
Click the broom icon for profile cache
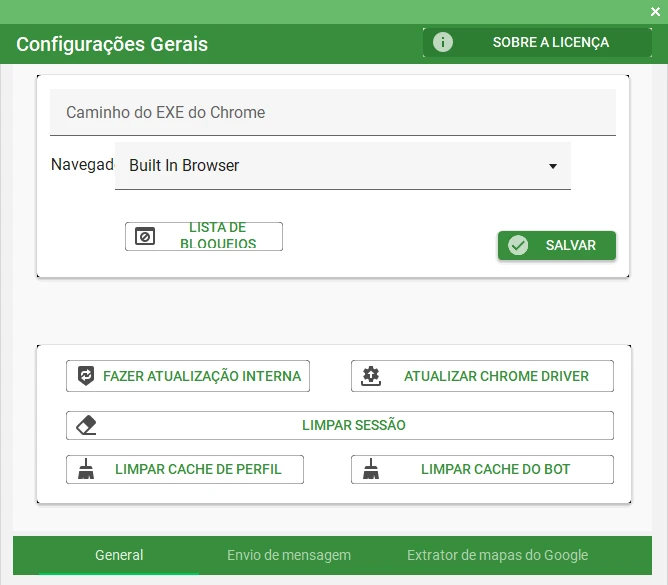(86, 469)
